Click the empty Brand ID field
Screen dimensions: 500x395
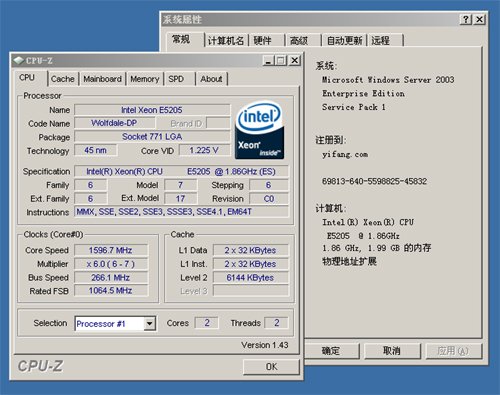tap(218, 123)
